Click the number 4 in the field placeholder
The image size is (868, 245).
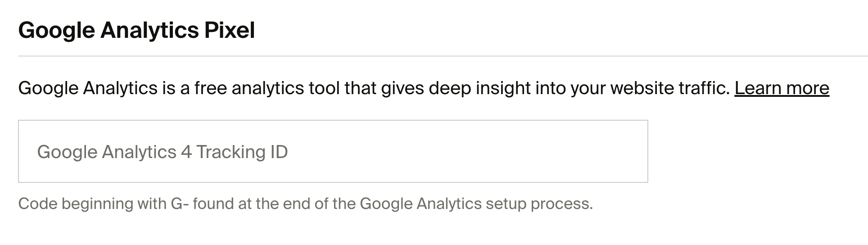coord(186,152)
